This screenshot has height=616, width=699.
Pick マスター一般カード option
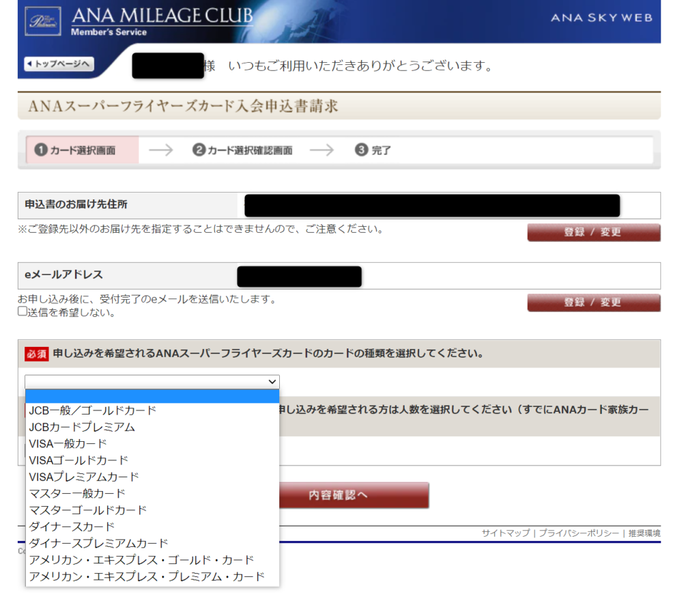[x=152, y=493]
